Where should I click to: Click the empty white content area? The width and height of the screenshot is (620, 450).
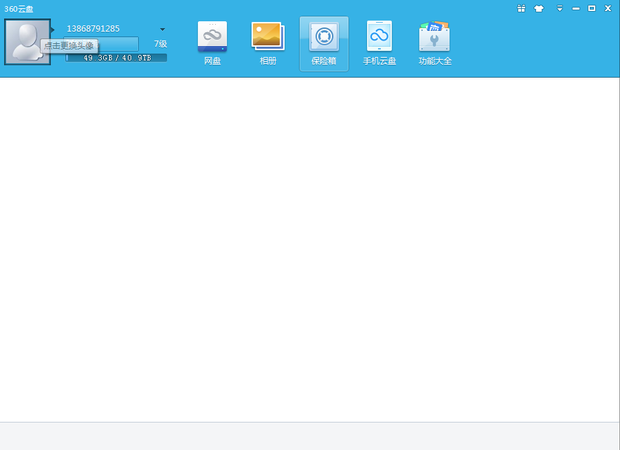310,250
